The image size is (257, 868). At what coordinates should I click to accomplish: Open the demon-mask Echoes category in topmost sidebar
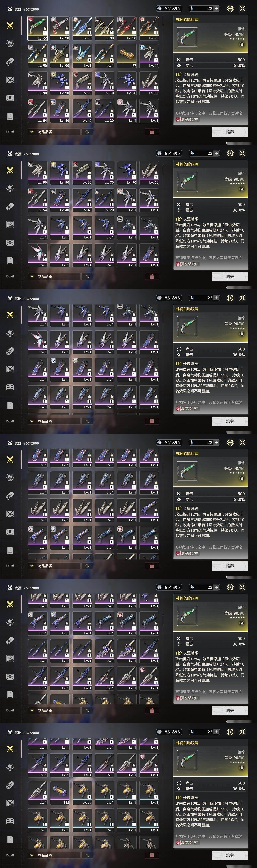[x=10, y=43]
